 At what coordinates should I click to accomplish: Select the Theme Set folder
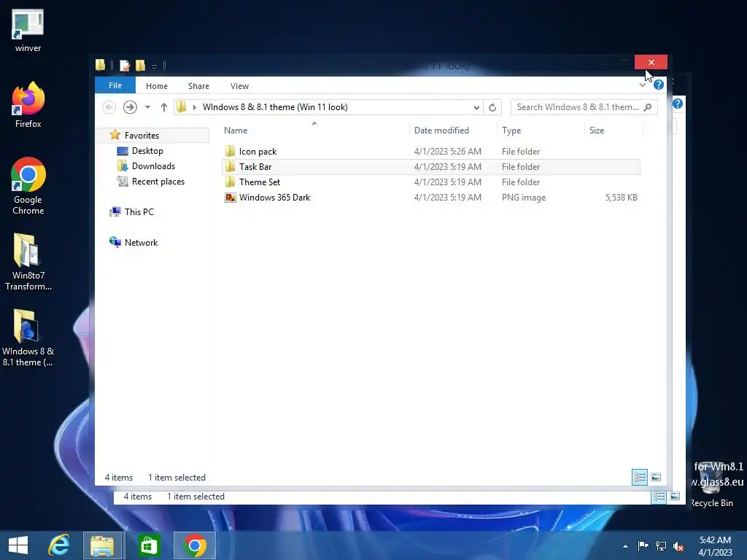pos(431,182)
